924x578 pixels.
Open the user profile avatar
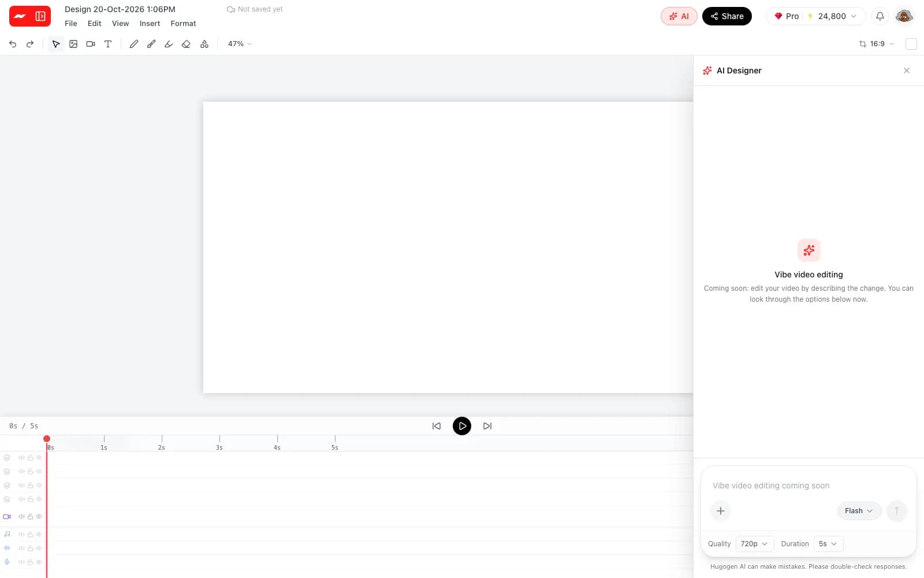pyautogui.click(x=904, y=16)
